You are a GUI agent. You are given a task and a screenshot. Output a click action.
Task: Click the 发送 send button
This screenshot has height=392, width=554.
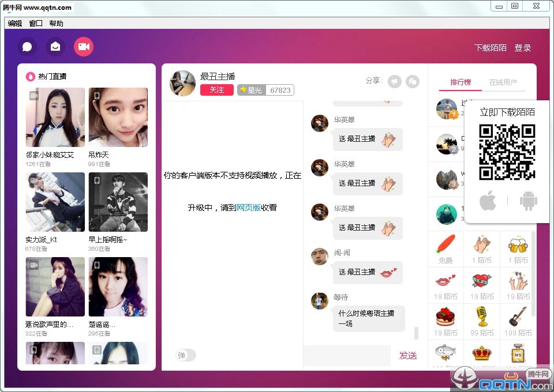(408, 356)
